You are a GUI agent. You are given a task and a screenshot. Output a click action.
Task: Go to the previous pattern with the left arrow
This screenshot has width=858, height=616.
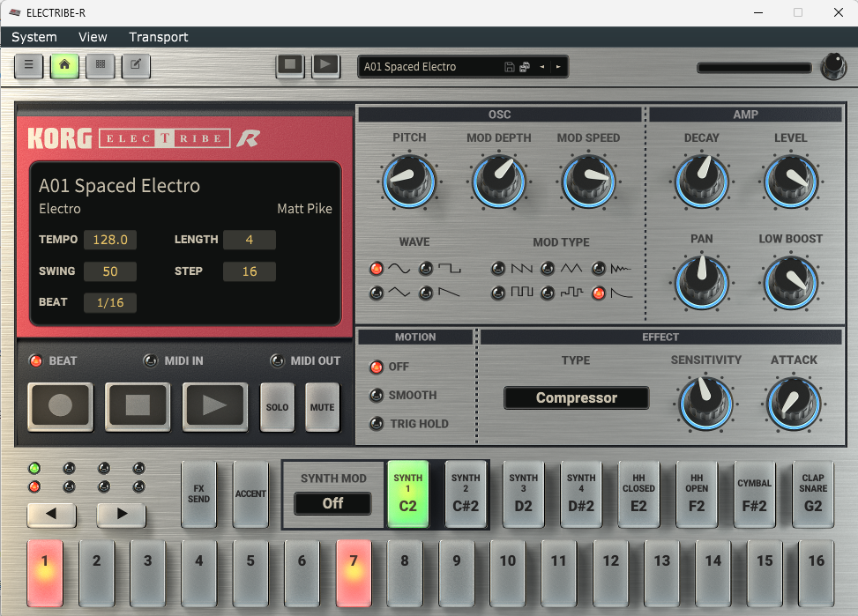541,67
